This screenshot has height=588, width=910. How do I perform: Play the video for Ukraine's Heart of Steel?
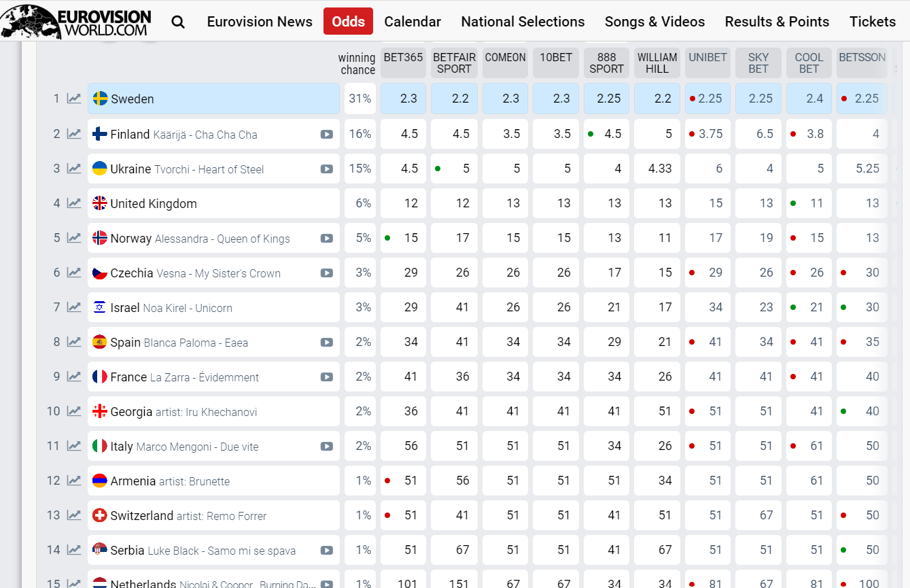click(327, 169)
